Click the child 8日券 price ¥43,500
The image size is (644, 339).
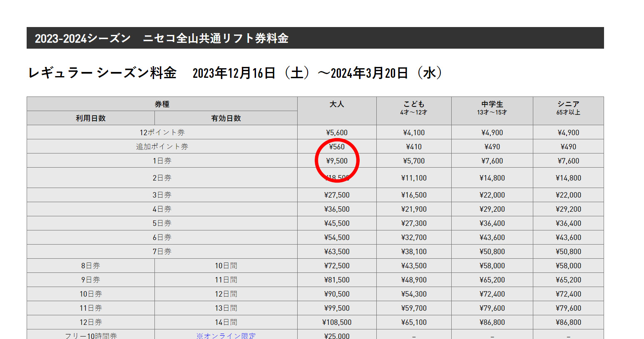coord(414,266)
